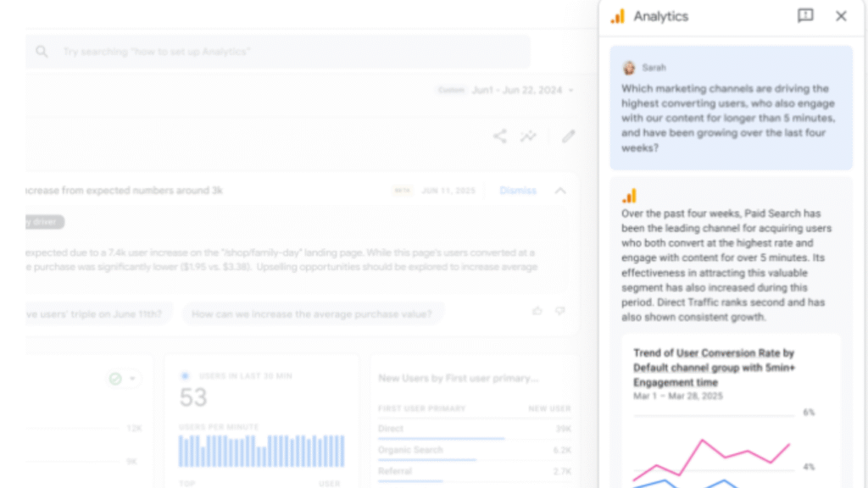868x488 pixels.
Task: Select the blue dot next to Users in last 30 min
Action: (184, 375)
